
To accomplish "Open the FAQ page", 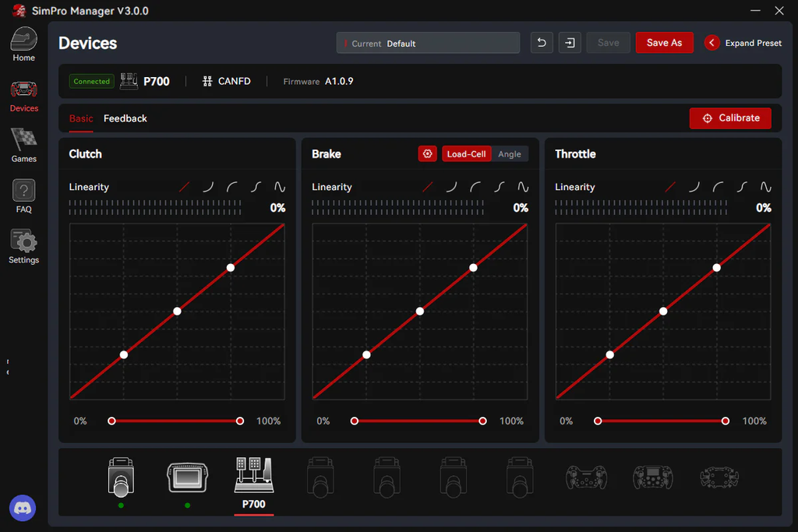I will 24,196.
